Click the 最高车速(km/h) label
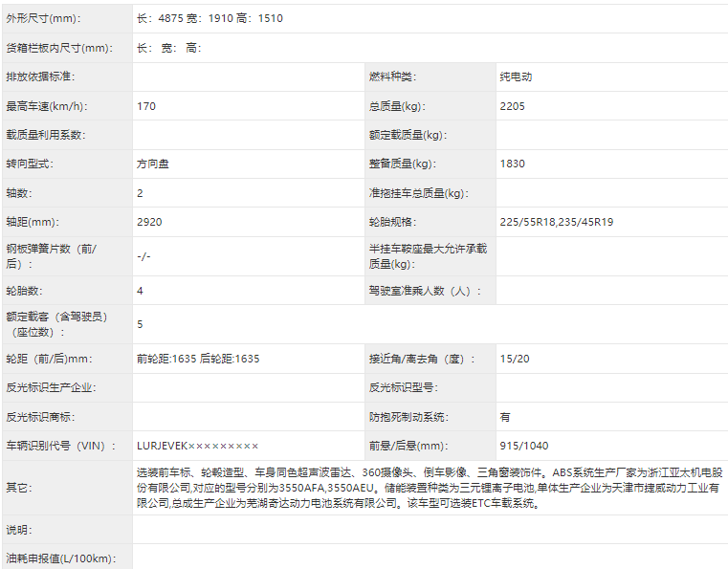This screenshot has width=728, height=569. (47, 106)
